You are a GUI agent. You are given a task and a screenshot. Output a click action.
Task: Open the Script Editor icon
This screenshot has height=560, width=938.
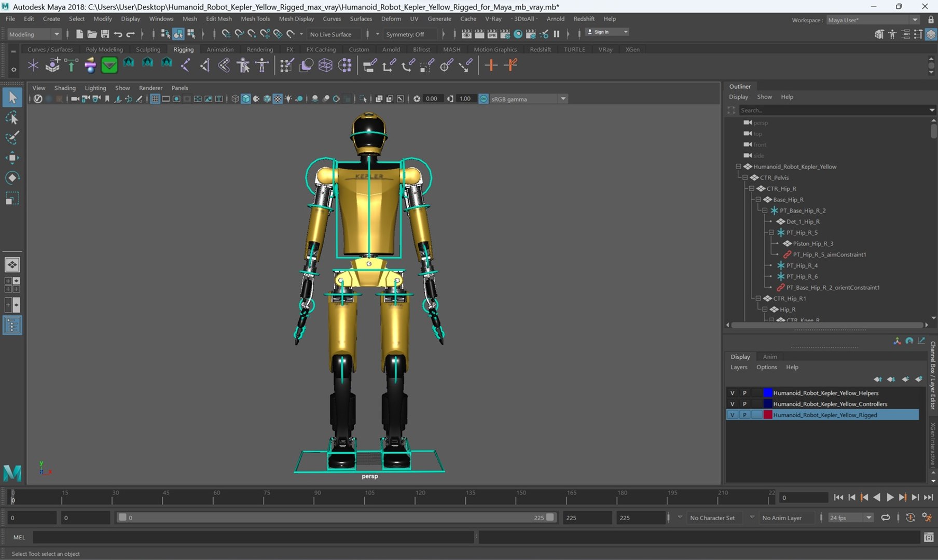tap(929, 537)
